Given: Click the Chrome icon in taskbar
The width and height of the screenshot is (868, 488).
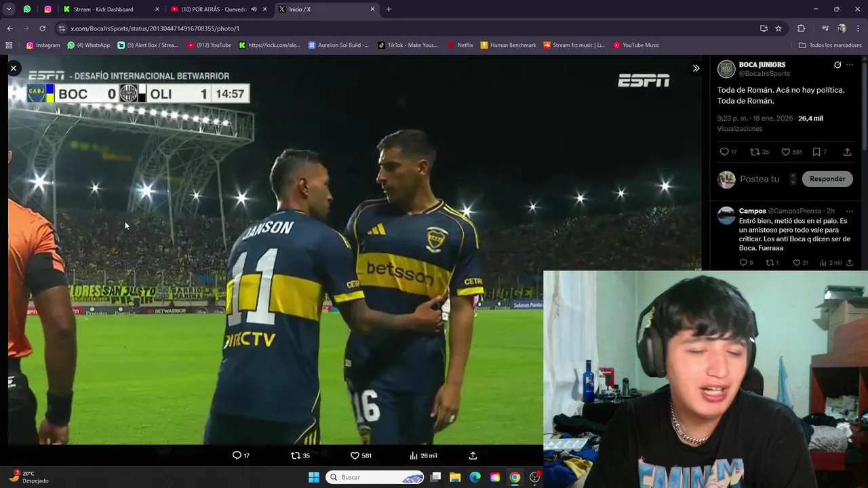Looking at the screenshot, I should click(515, 477).
